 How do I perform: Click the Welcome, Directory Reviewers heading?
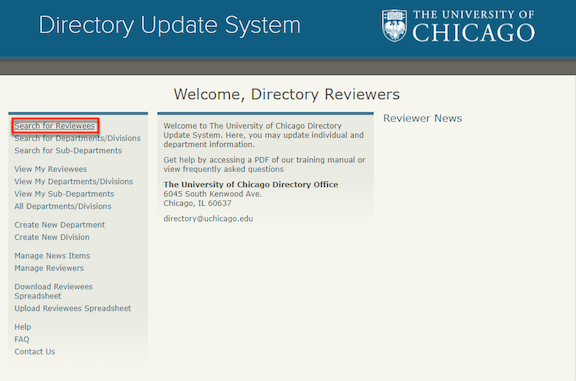(x=287, y=94)
